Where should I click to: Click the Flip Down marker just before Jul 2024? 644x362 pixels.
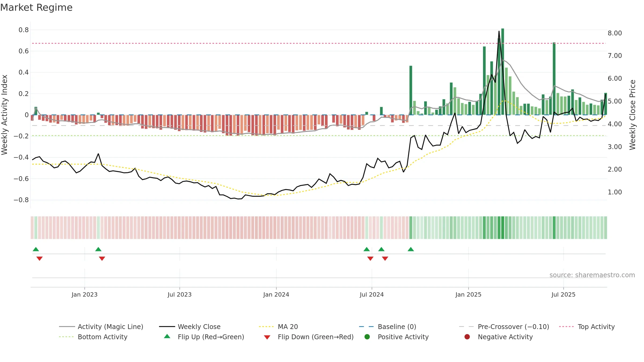pos(370,258)
